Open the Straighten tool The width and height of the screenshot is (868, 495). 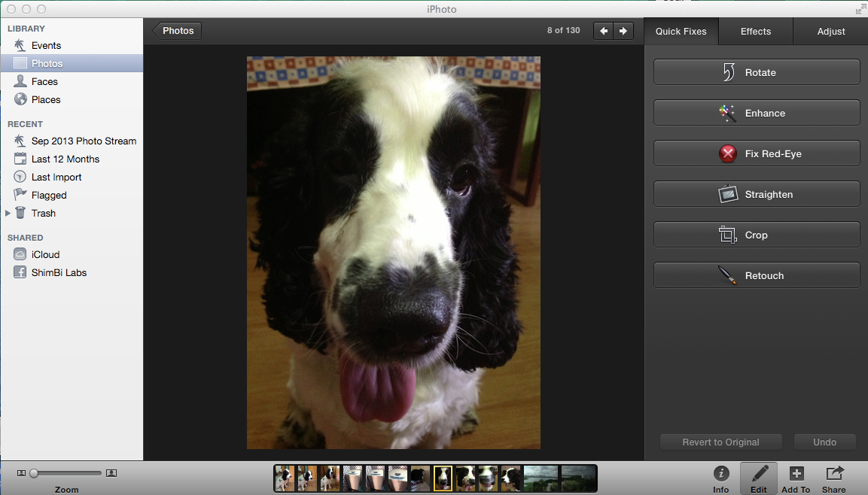[x=756, y=194]
